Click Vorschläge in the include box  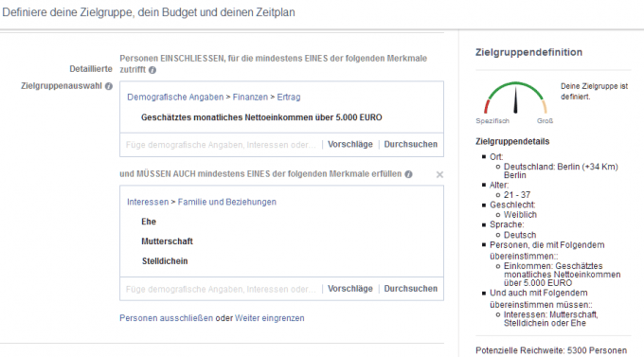(349, 144)
